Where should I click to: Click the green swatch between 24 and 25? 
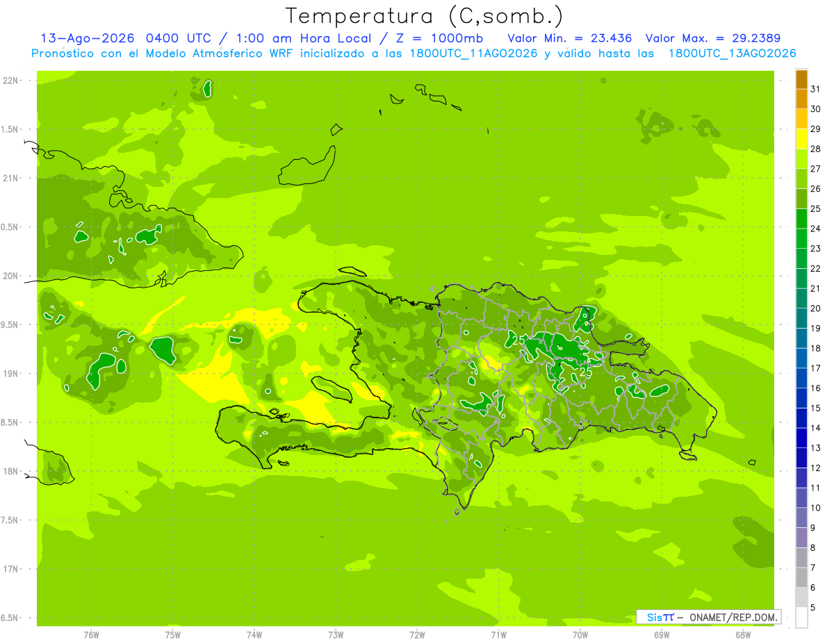[x=801, y=218]
